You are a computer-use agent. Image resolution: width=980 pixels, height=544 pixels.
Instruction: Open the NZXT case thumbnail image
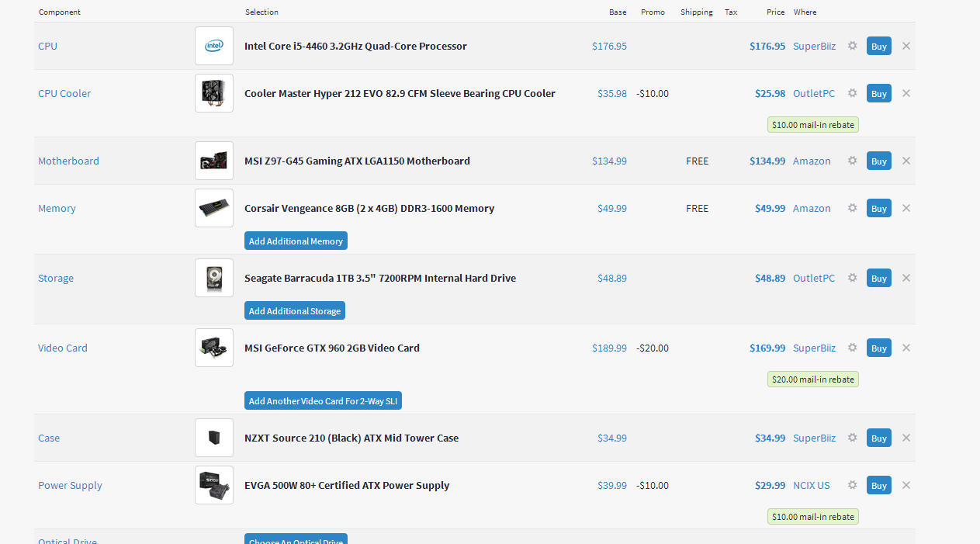(x=214, y=438)
